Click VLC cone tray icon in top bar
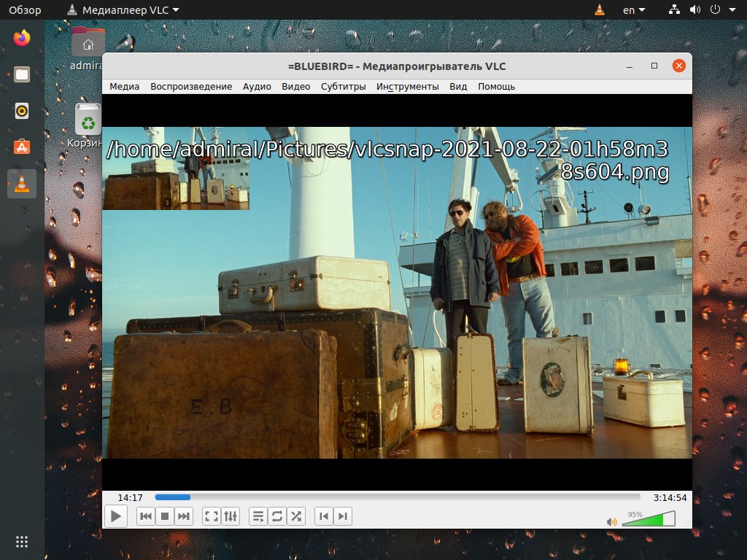The width and height of the screenshot is (747, 560). [600, 9]
